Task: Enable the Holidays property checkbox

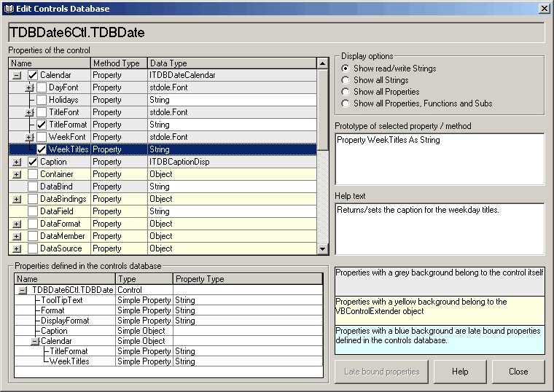Action: tap(42, 100)
